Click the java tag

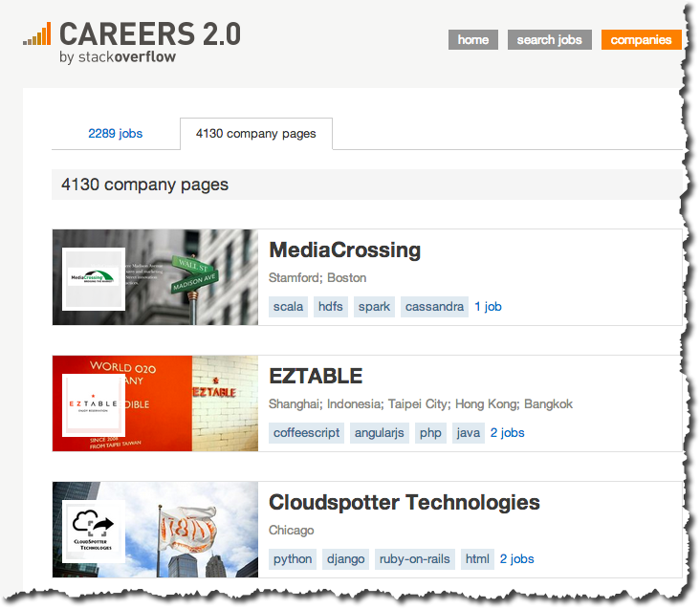coord(468,433)
